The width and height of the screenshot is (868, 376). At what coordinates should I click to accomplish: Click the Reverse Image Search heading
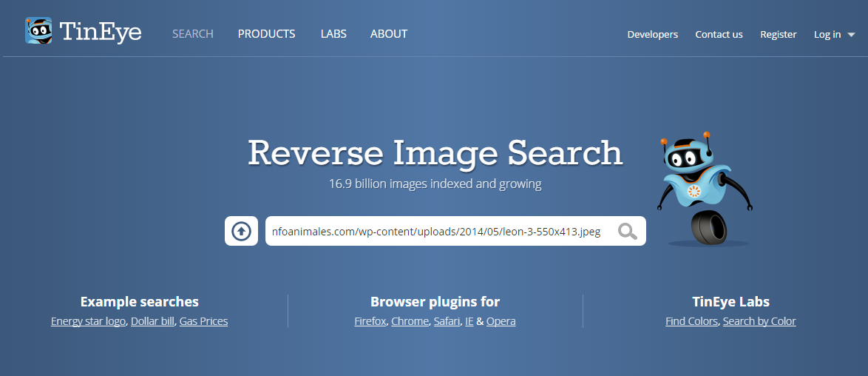coord(435,153)
